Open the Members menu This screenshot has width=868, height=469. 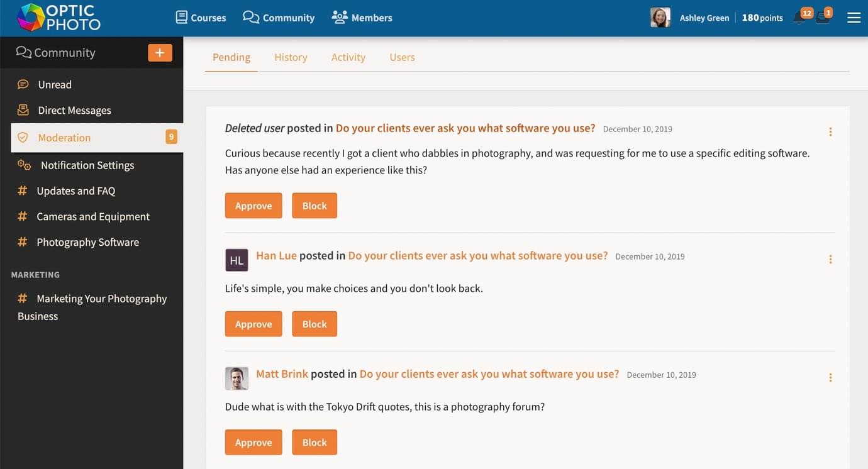362,18
